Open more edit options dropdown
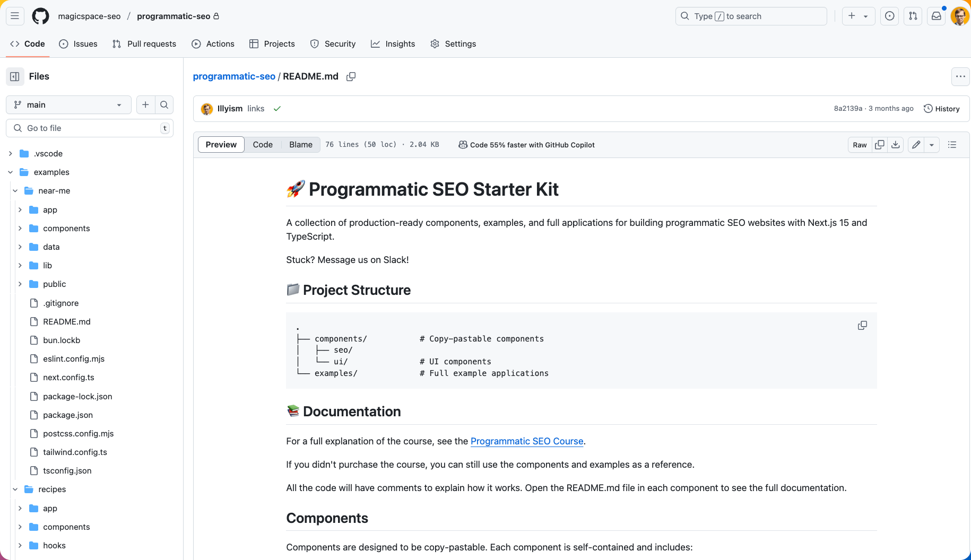Image resolution: width=971 pixels, height=560 pixels. tap(932, 145)
